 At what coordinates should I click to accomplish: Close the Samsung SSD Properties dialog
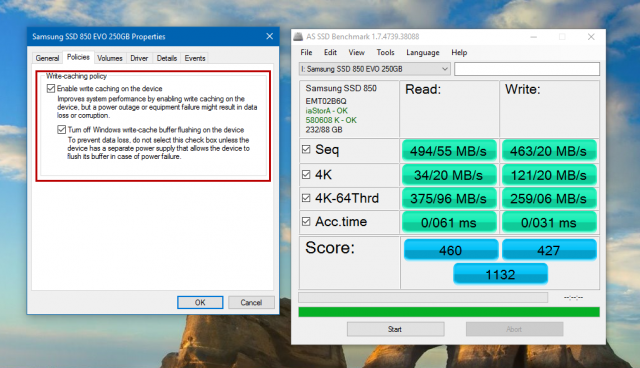tap(269, 36)
